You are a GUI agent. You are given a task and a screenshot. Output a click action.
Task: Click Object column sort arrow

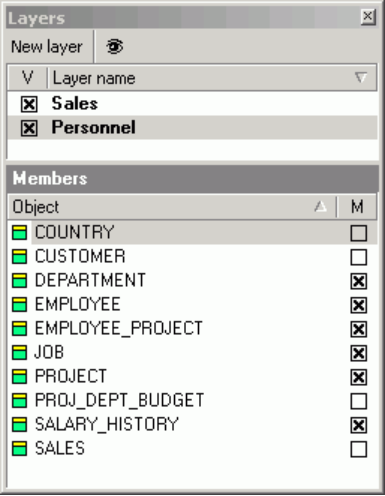click(320, 207)
